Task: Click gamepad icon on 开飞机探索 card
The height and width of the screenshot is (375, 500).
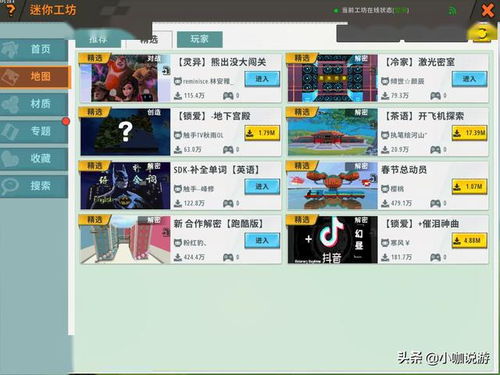Action: 436,150
